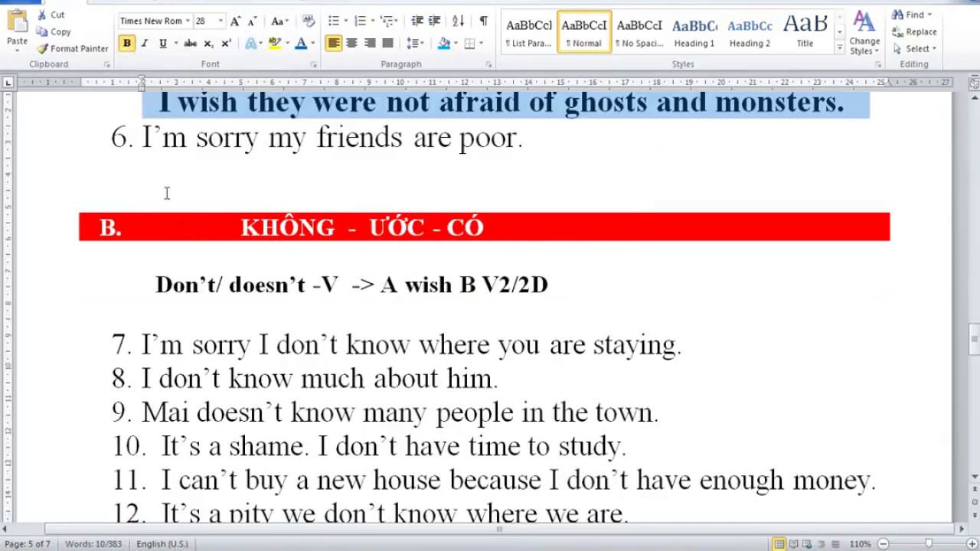Image resolution: width=980 pixels, height=551 pixels.
Task: Switch to Print Layout view in status bar
Action: (779, 544)
